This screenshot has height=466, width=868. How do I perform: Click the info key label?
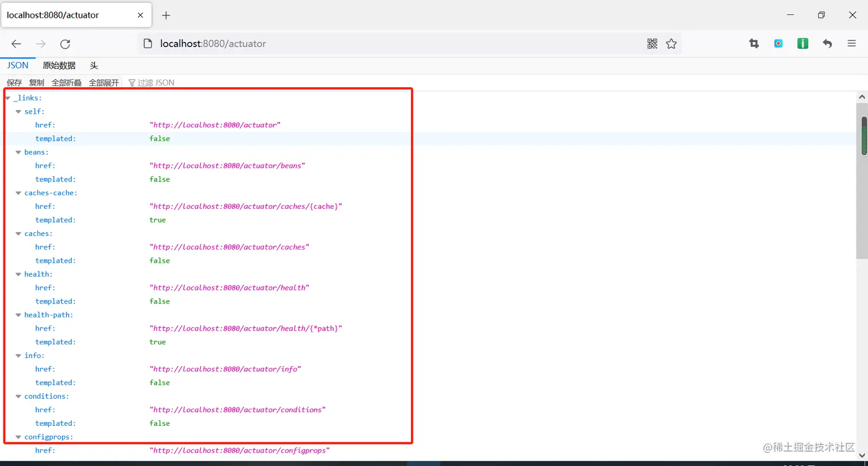(34, 356)
